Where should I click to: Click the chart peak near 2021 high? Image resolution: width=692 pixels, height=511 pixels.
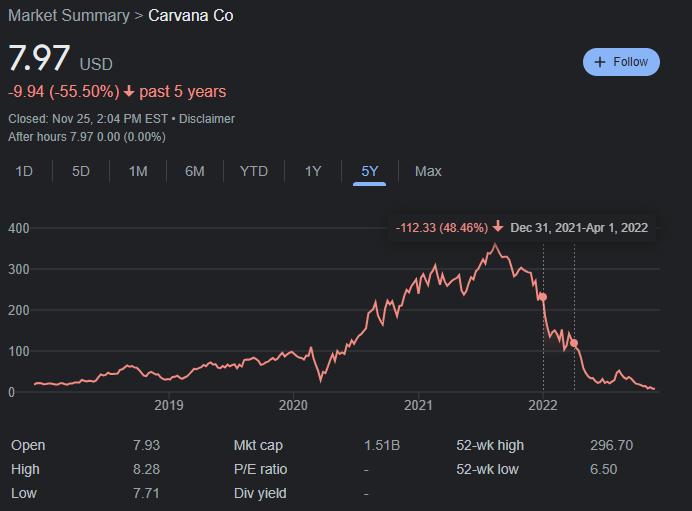click(x=494, y=244)
